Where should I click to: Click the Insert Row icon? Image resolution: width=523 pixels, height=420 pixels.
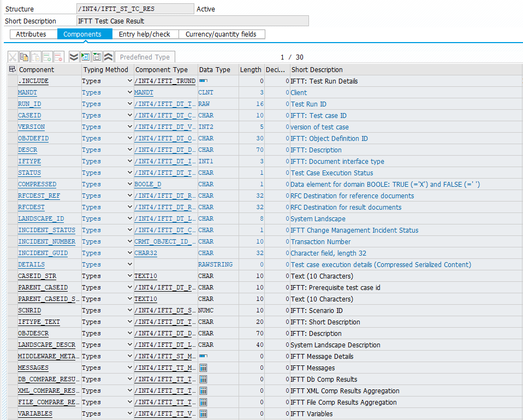coord(47,57)
